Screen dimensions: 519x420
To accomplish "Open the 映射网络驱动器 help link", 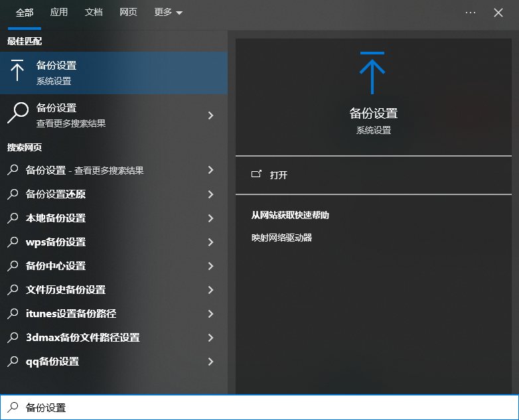I will tap(281, 238).
